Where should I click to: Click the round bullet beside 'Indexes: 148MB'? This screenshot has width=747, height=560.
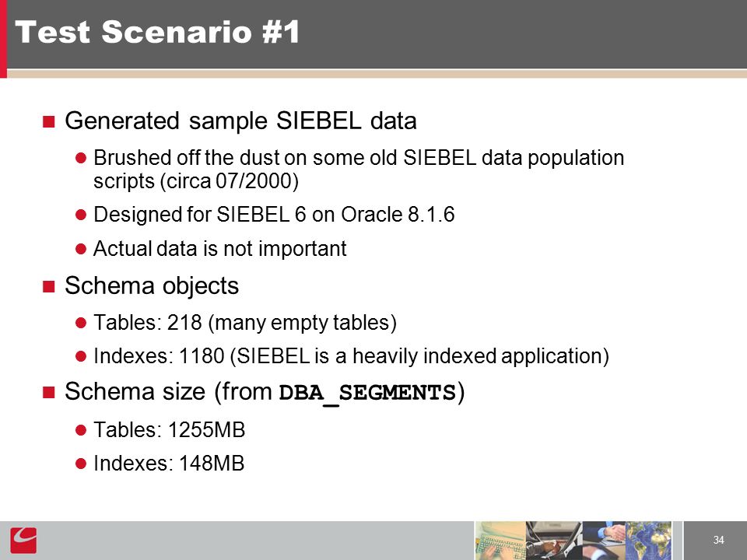pyautogui.click(x=80, y=464)
